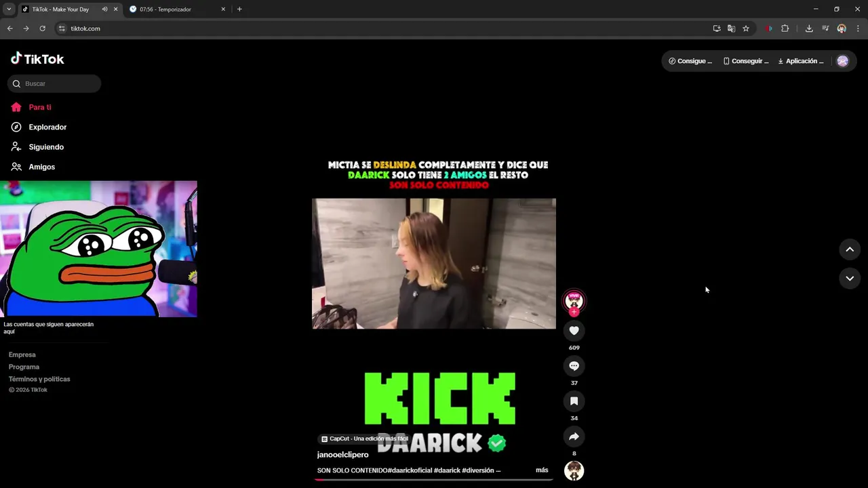Image resolution: width=868 pixels, height=488 pixels.
Task: Click the saved count 34
Action: tap(574, 418)
